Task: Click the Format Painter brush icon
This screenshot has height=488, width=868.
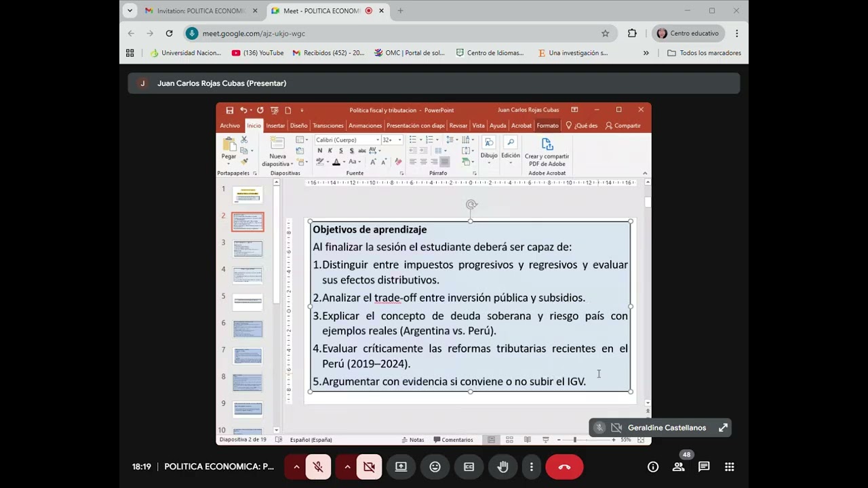Action: click(x=244, y=162)
